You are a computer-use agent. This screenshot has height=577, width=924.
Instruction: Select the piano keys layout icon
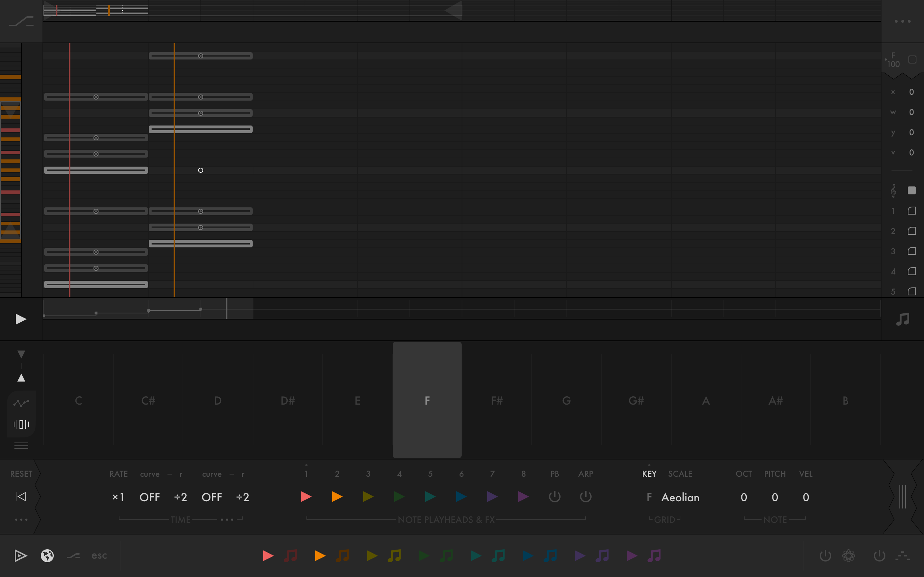[21, 424]
